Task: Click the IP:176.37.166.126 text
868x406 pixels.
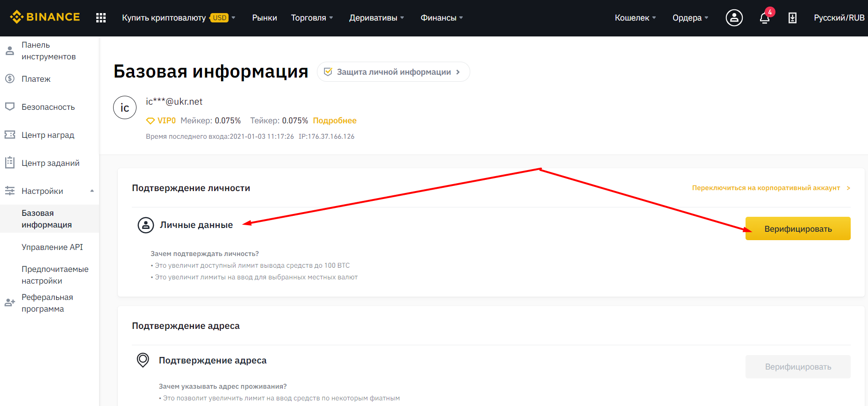Action: [x=326, y=136]
